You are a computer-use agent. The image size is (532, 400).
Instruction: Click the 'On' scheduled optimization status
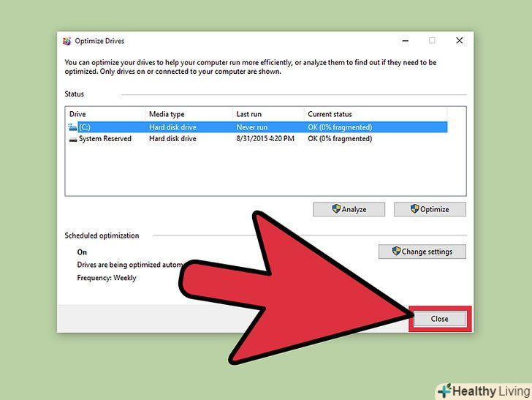(x=82, y=252)
